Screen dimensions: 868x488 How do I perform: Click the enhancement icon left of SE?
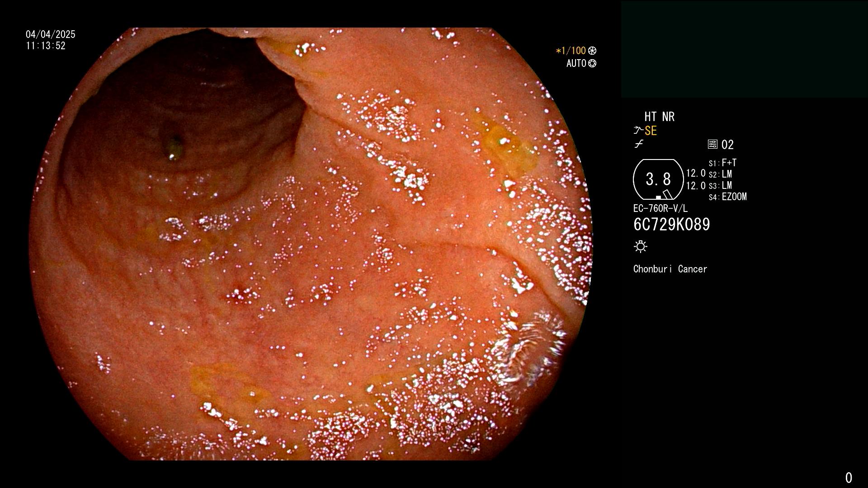pyautogui.click(x=638, y=131)
